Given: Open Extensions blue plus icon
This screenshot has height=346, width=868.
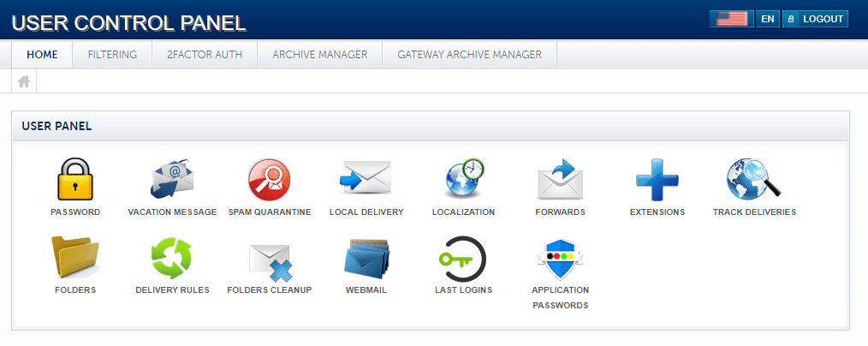Looking at the screenshot, I should pyautogui.click(x=657, y=180).
